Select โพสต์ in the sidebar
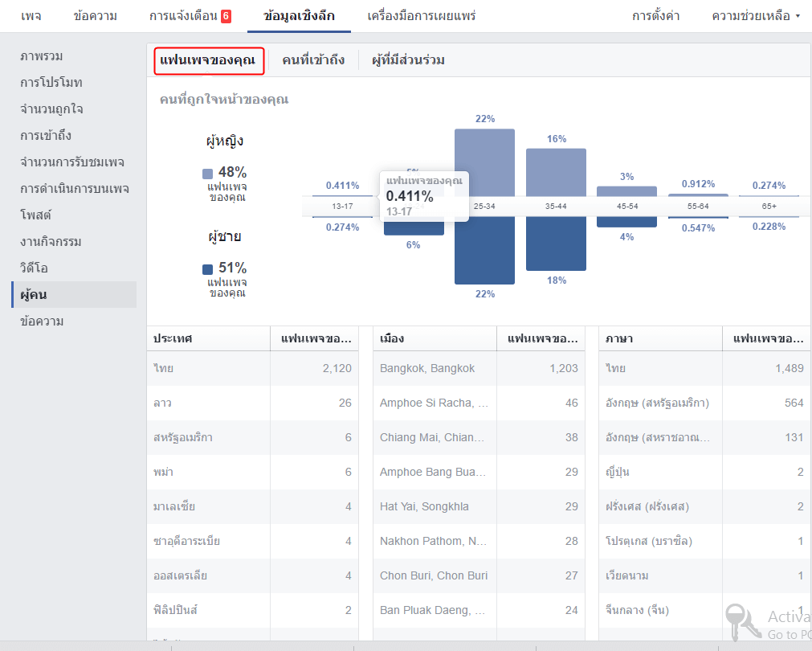Image resolution: width=812 pixels, height=651 pixels. click(x=35, y=215)
